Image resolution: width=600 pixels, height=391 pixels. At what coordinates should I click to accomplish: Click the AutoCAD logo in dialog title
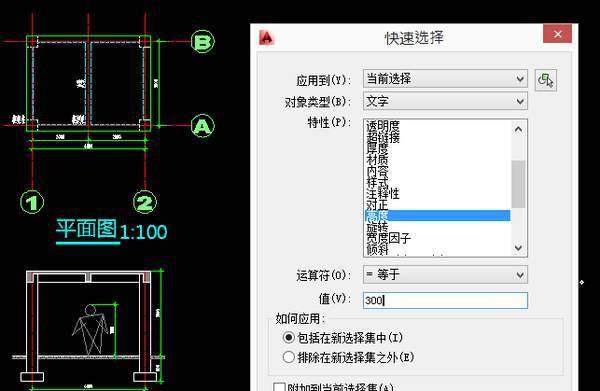point(266,38)
